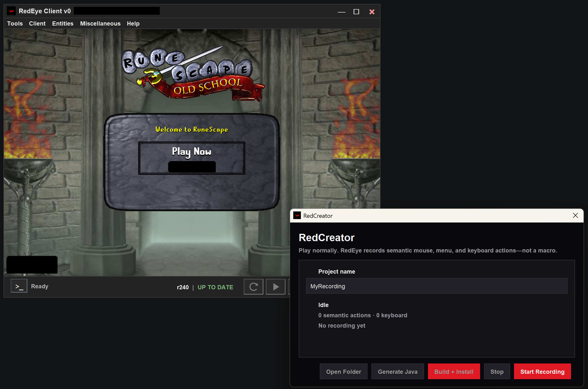
Task: Click the RedEye logo in client title bar
Action: [11, 11]
